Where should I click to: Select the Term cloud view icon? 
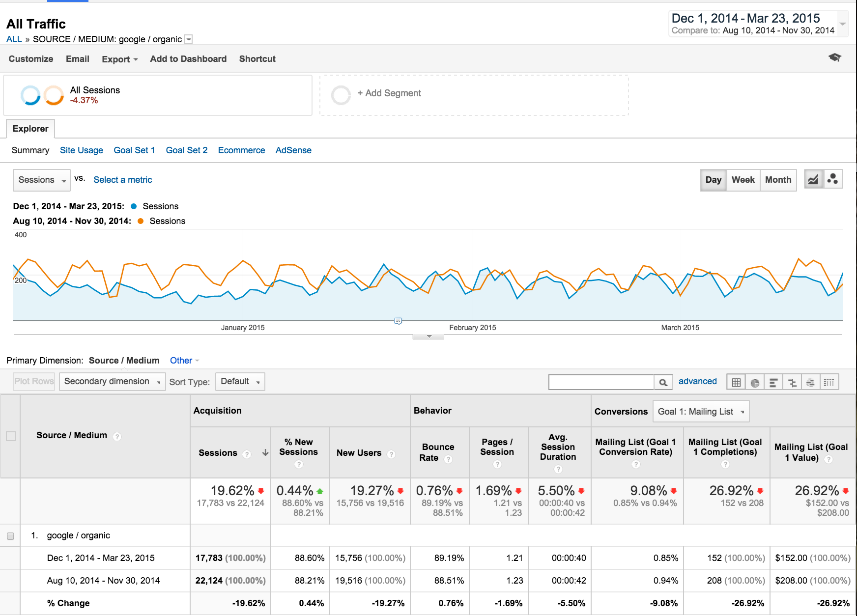(x=811, y=382)
